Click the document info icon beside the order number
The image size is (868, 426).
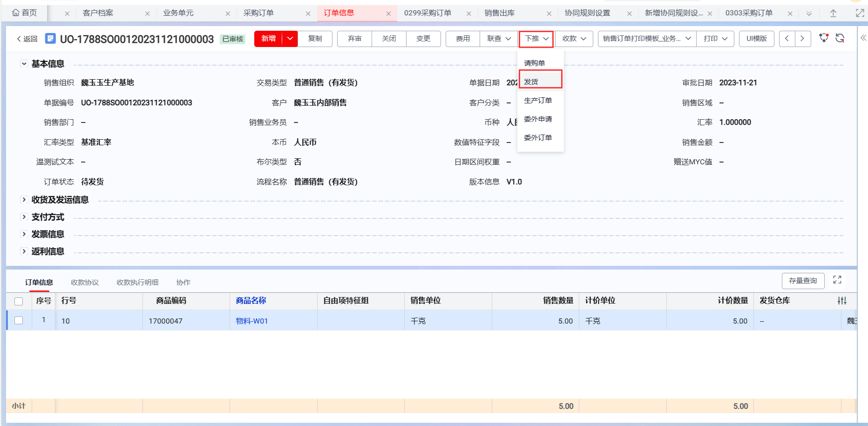[50, 39]
